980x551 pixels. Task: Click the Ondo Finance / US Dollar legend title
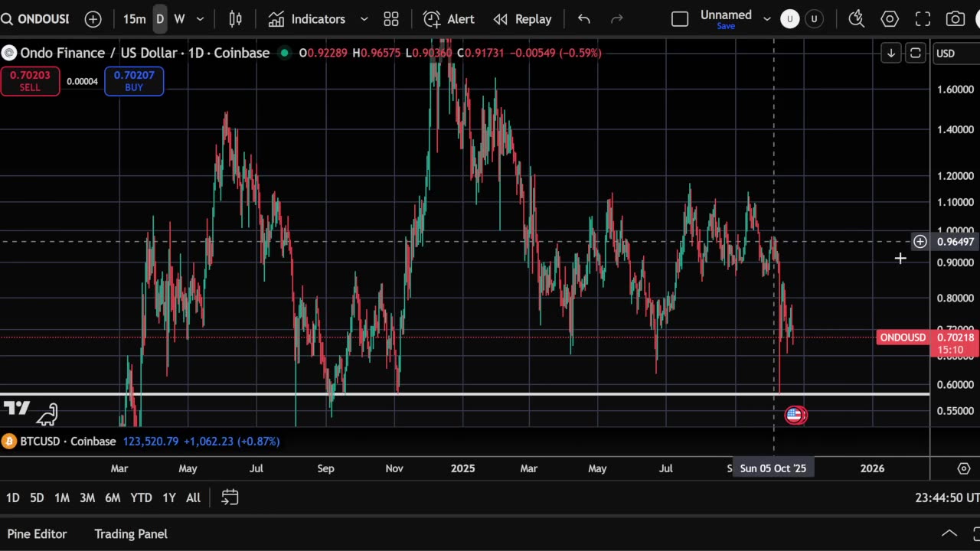(145, 53)
